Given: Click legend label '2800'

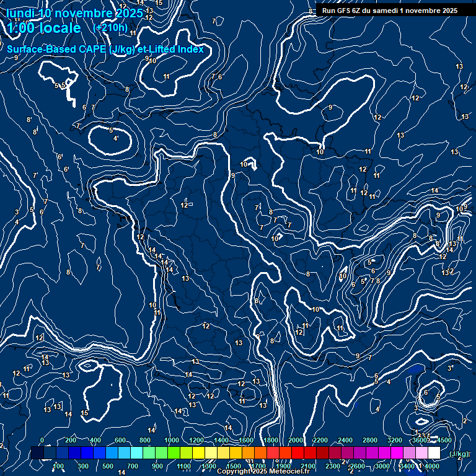Looking at the screenshot, I should point(370,440).
